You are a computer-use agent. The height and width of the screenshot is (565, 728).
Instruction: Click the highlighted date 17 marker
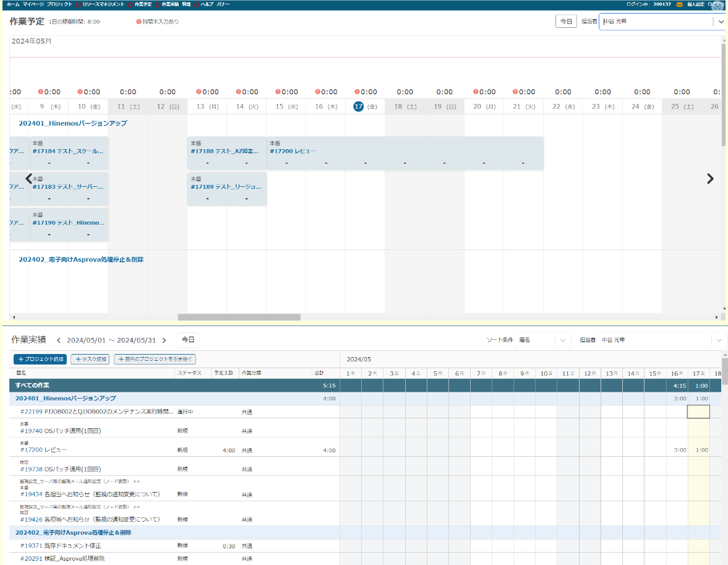tap(358, 106)
